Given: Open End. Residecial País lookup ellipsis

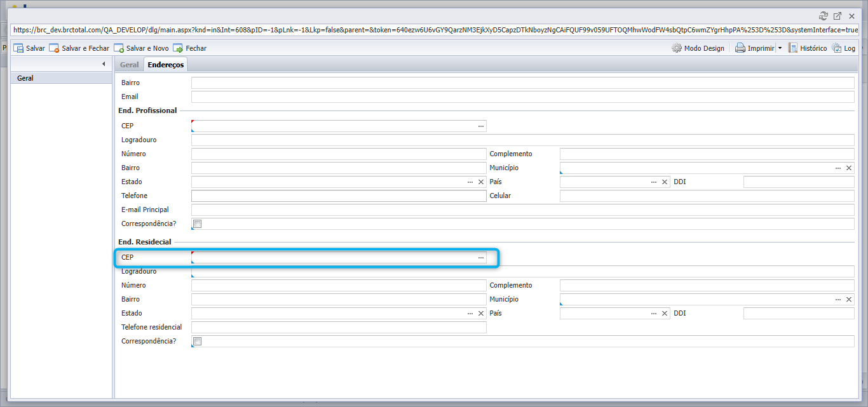Looking at the screenshot, I should (653, 313).
